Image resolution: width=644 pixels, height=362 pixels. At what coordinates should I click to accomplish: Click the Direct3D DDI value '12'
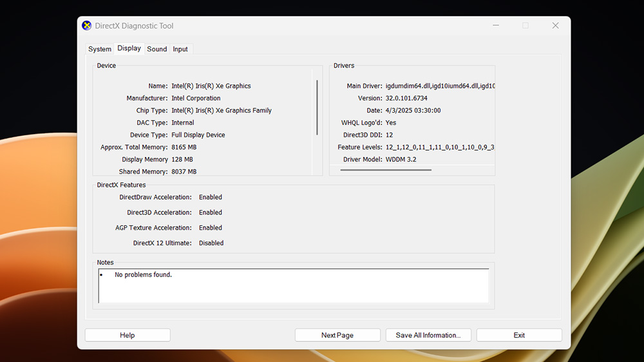[390, 135]
